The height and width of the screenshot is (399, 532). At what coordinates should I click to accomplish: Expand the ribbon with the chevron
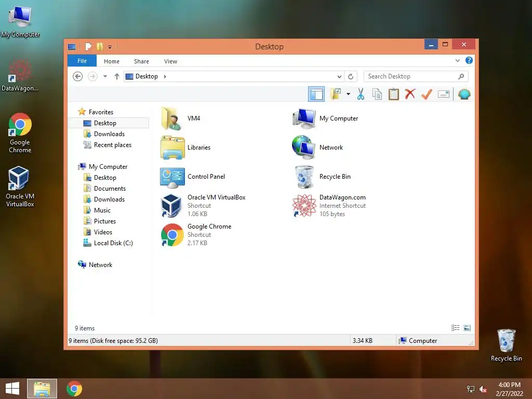click(457, 61)
